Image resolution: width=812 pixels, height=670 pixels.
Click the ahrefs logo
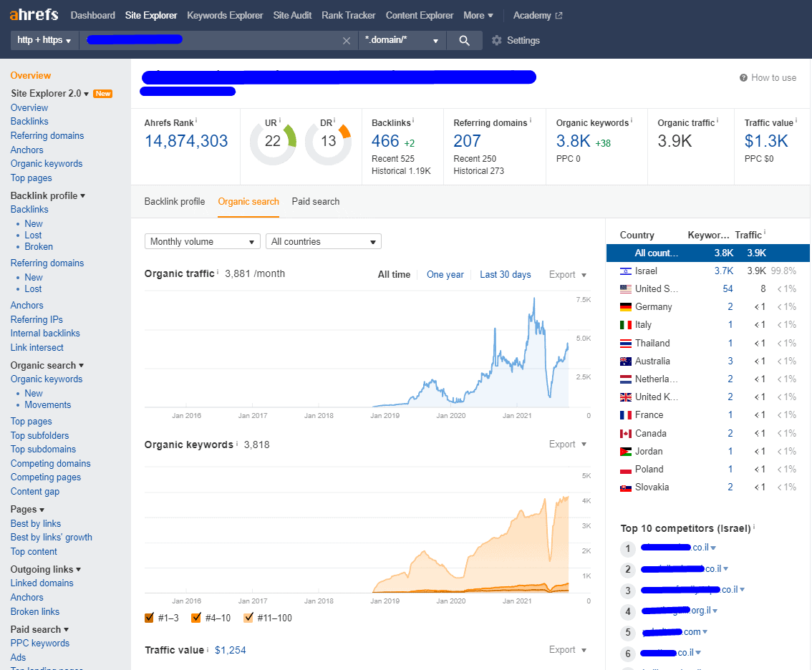[34, 15]
